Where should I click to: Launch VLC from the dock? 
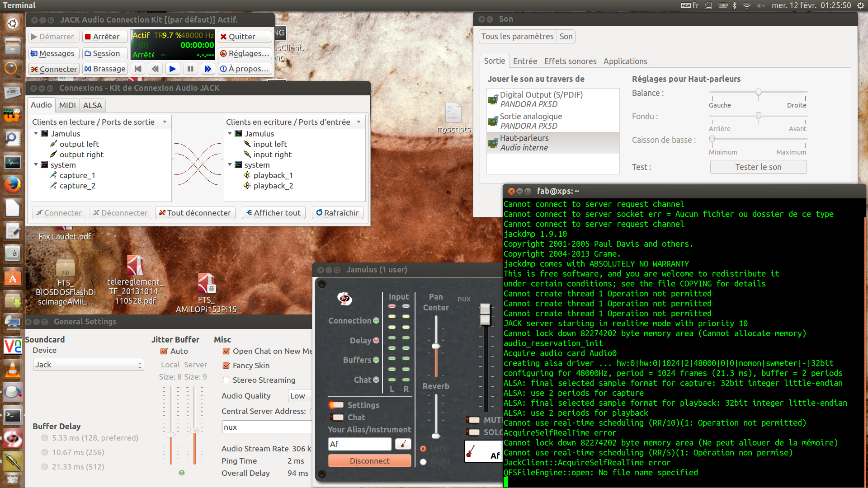(12, 370)
